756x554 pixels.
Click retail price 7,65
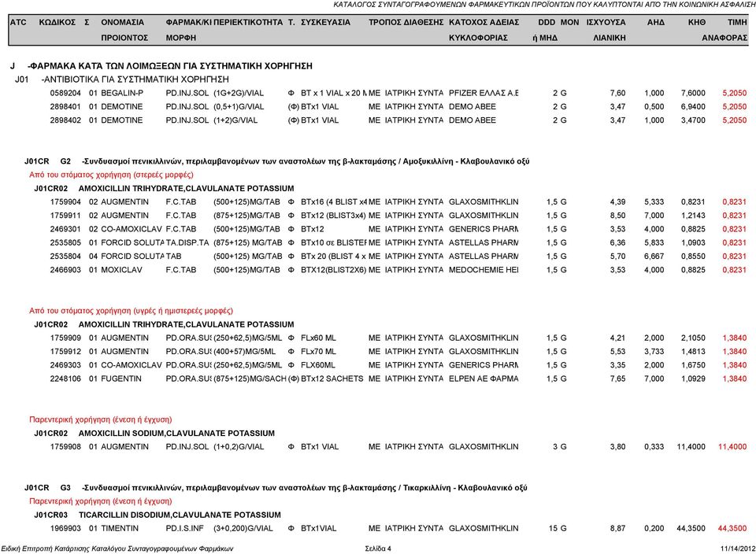point(617,379)
